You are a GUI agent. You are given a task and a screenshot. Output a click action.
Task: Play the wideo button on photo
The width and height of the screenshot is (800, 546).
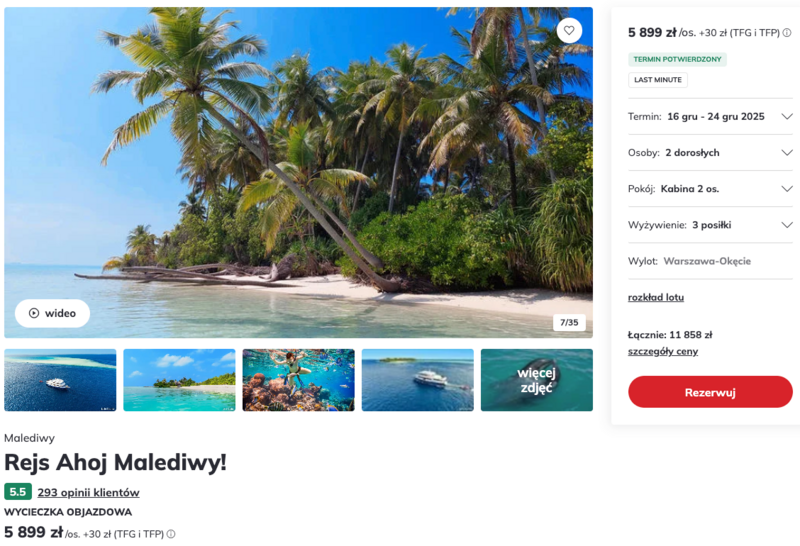point(52,313)
